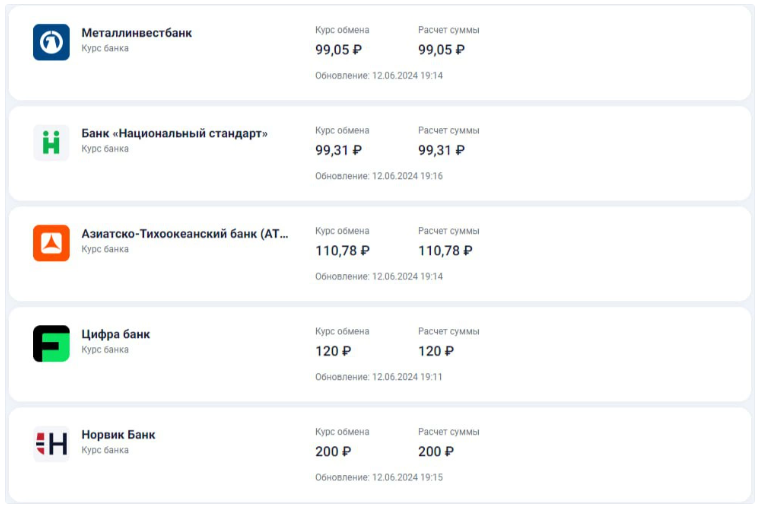Click the update time 12.06.2024 19:11

tap(378, 377)
